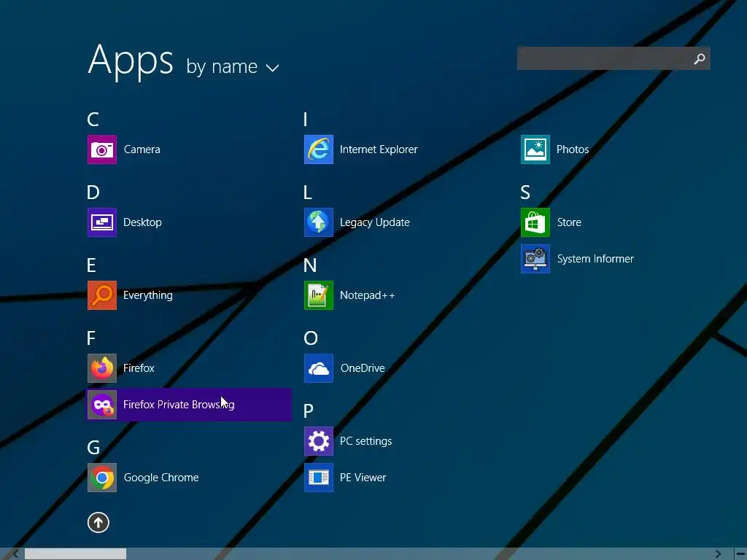Open the Photos app icon
The image size is (747, 560).
coord(535,149)
